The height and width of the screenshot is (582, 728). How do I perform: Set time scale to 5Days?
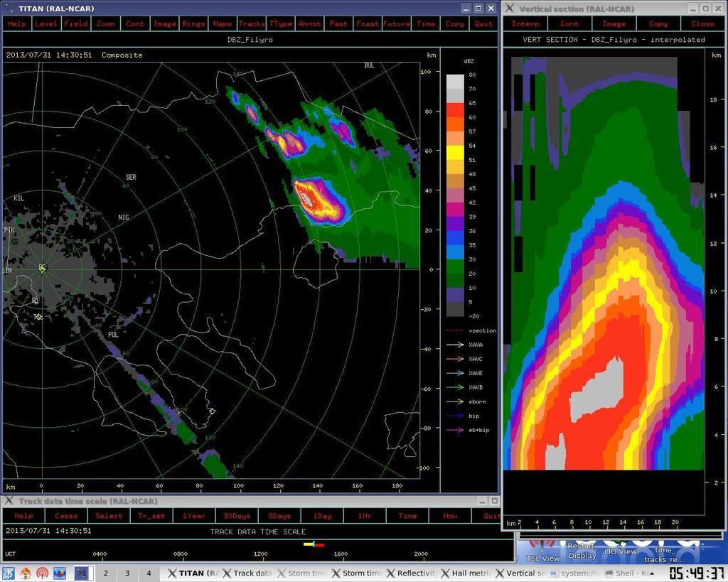coord(279,516)
